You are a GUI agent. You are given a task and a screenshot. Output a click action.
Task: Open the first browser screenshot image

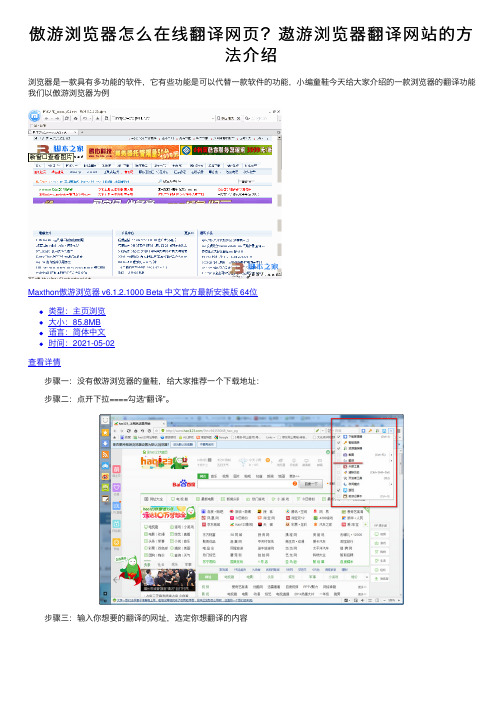[155, 193]
